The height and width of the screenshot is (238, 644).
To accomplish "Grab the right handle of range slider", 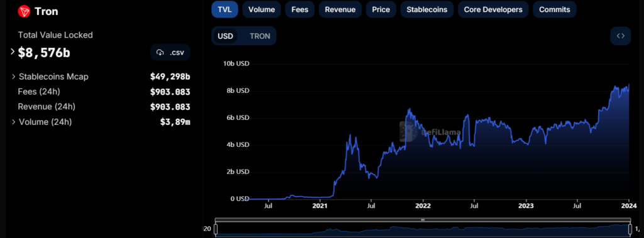I will [x=630, y=229].
